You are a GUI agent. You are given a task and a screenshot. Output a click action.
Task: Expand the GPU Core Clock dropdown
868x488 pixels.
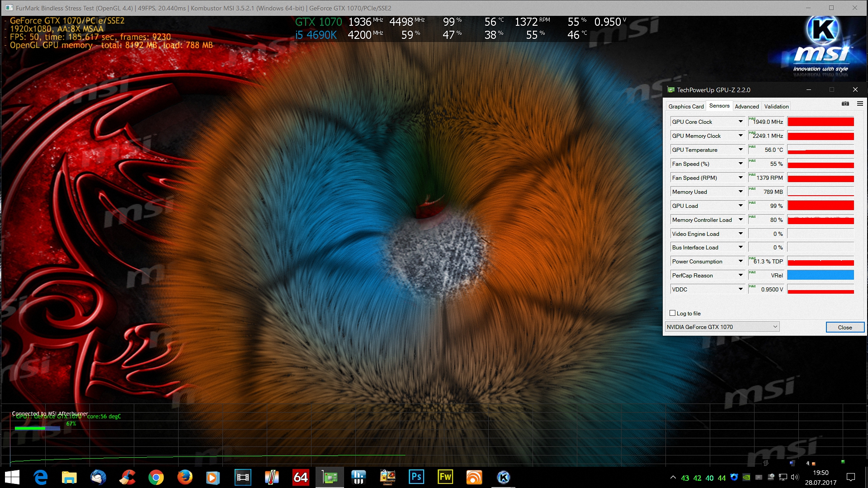(x=741, y=122)
